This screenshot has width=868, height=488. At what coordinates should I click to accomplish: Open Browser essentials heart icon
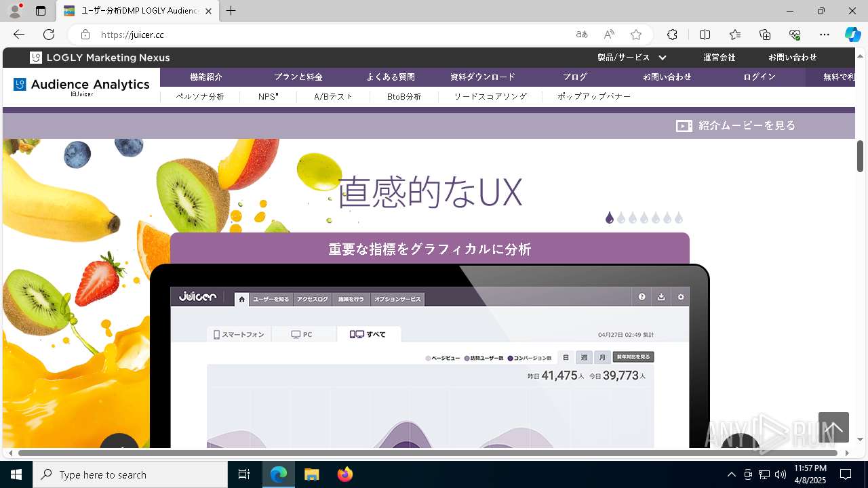(795, 35)
